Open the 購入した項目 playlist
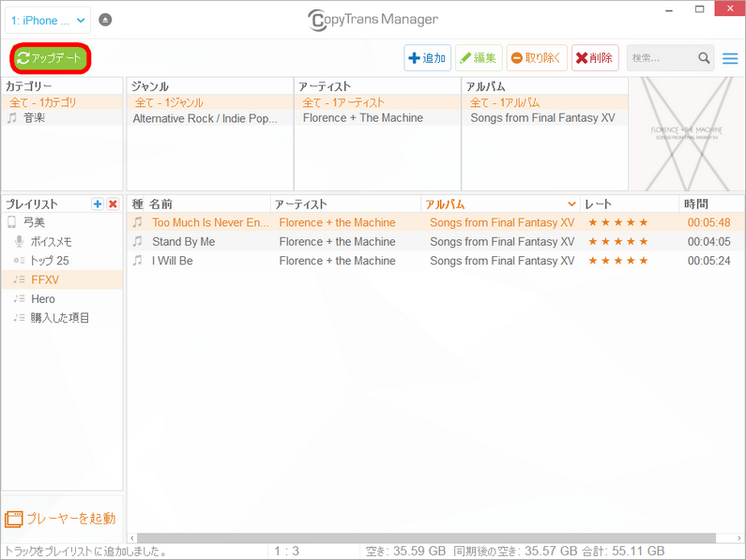 click(62, 318)
